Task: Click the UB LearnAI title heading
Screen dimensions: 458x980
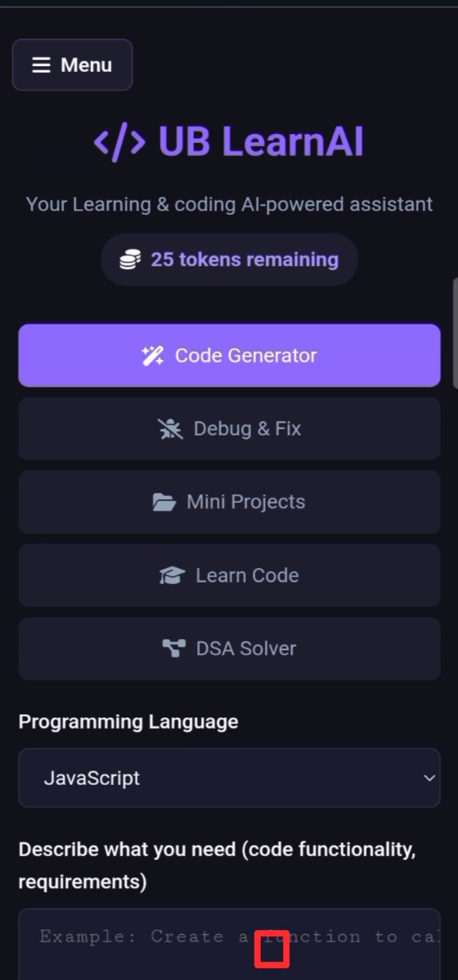Action: [229, 141]
